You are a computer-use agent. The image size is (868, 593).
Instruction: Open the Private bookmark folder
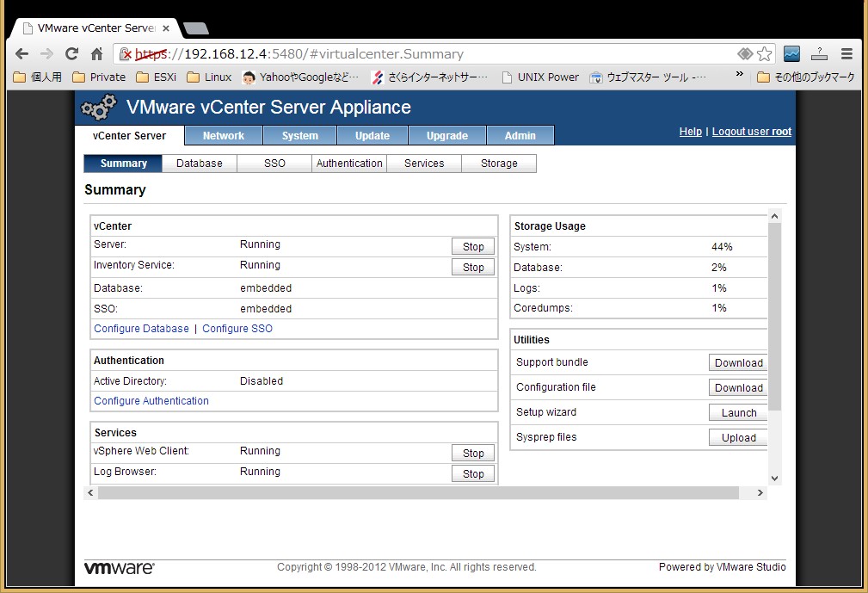pyautogui.click(x=99, y=77)
